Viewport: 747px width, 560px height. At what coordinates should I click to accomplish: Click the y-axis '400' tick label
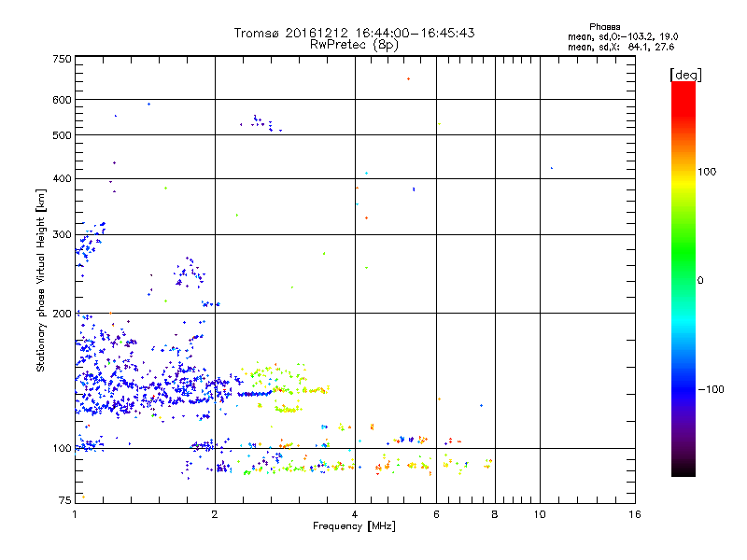tap(62, 179)
